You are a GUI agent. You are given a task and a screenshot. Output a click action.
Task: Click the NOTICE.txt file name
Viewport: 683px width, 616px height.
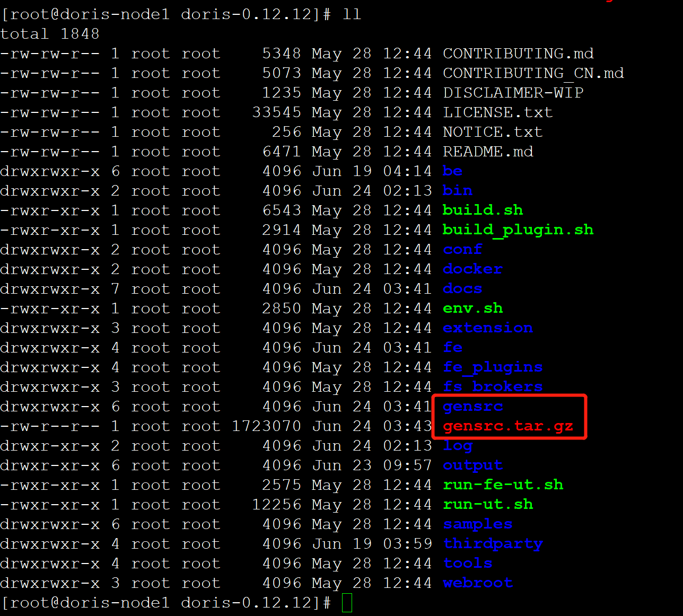coord(493,132)
